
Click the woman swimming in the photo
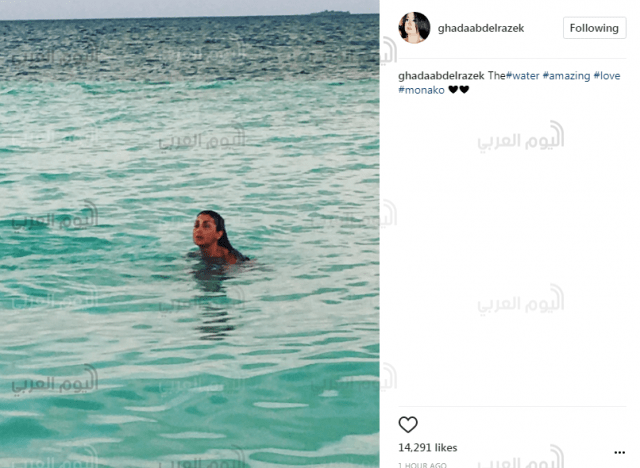pyautogui.click(x=217, y=238)
